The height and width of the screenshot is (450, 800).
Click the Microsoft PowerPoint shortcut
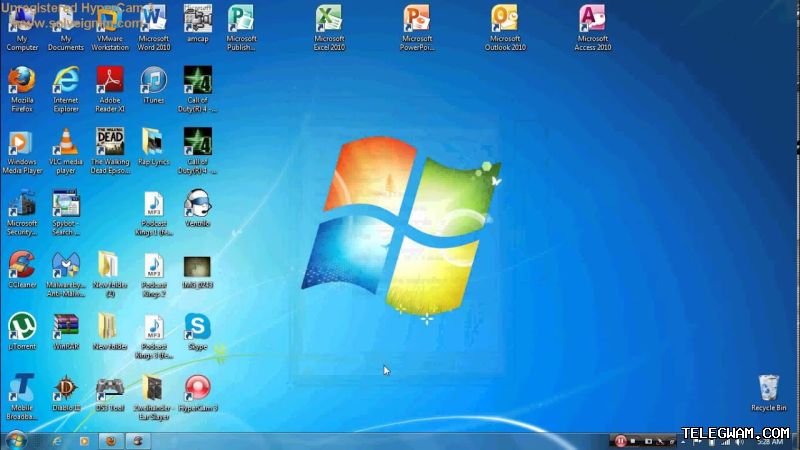click(417, 29)
